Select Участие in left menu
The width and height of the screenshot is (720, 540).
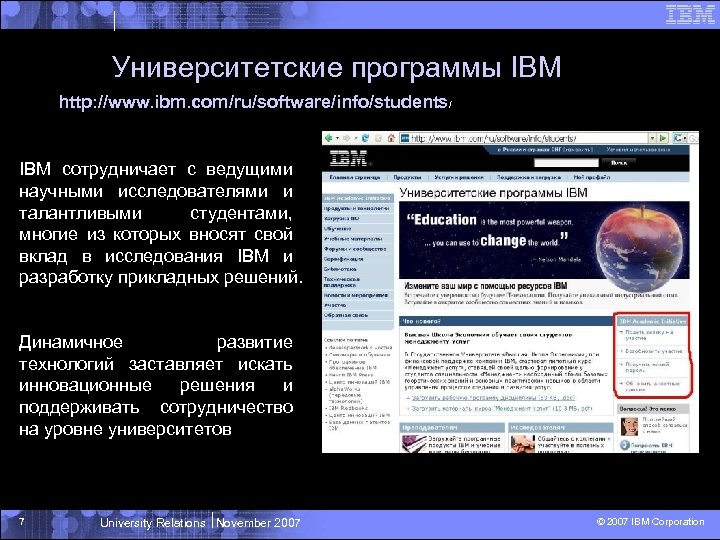tap(357, 305)
